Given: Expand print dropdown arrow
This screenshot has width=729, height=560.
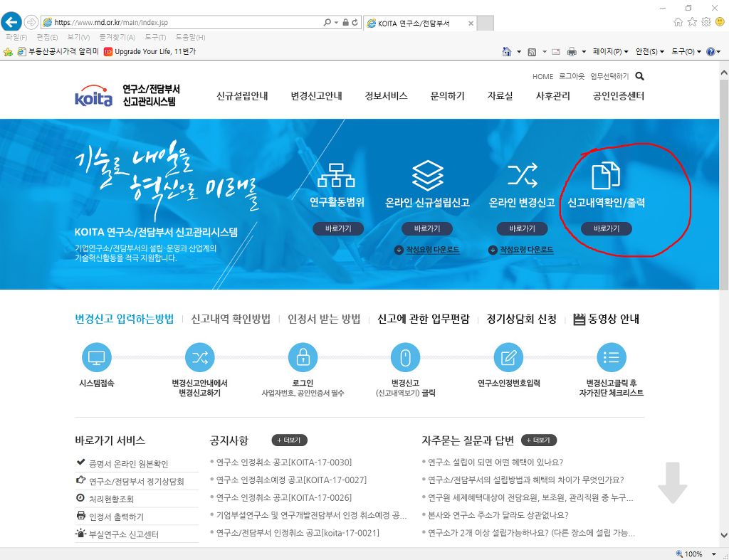Looking at the screenshot, I should click(x=584, y=52).
